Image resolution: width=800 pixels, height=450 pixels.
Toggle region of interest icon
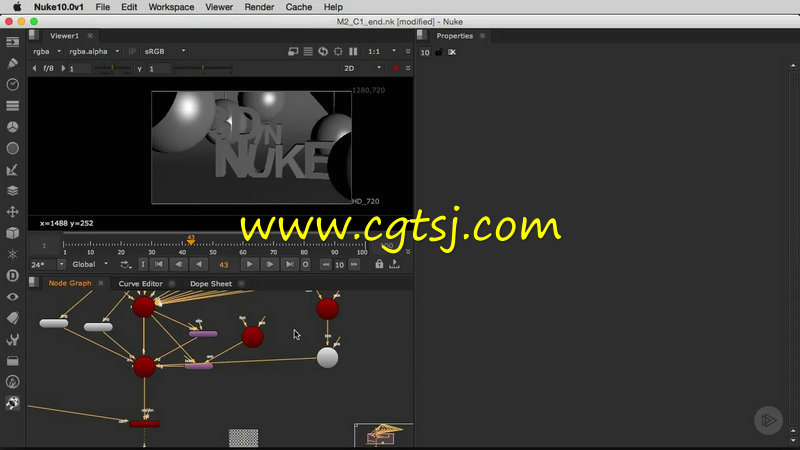click(338, 52)
